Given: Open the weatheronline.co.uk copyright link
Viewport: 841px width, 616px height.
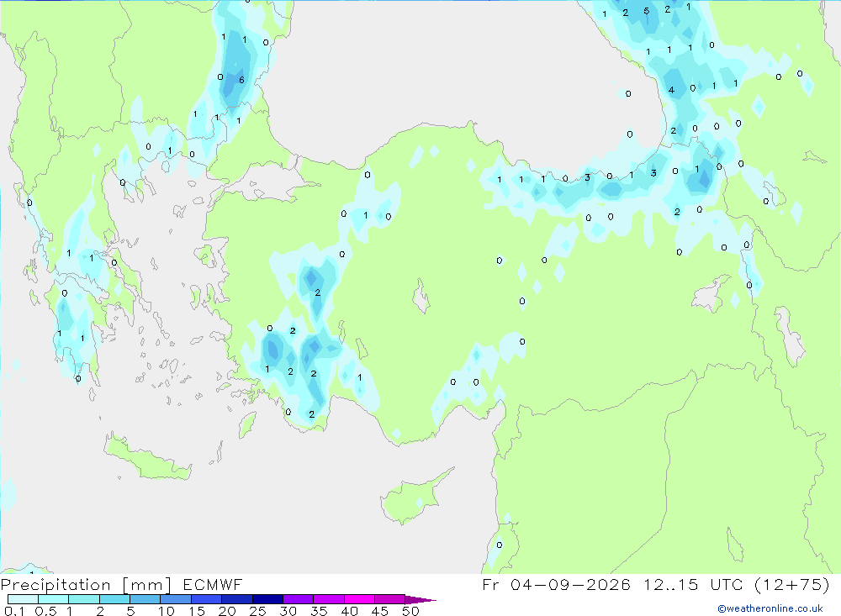Looking at the screenshot, I should click(770, 608).
